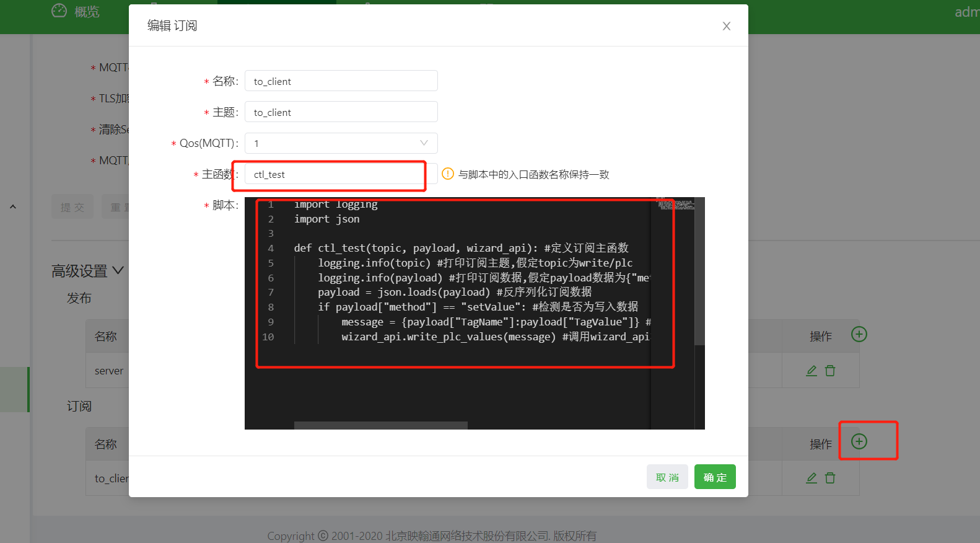Click the 名称 name input field
This screenshot has width=980, height=543.
(x=341, y=81)
